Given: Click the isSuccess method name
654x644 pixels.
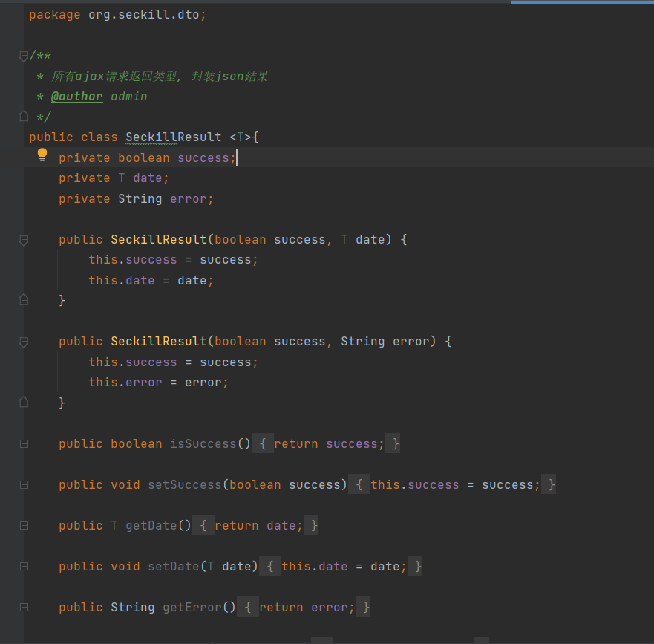Looking at the screenshot, I should tap(203, 444).
